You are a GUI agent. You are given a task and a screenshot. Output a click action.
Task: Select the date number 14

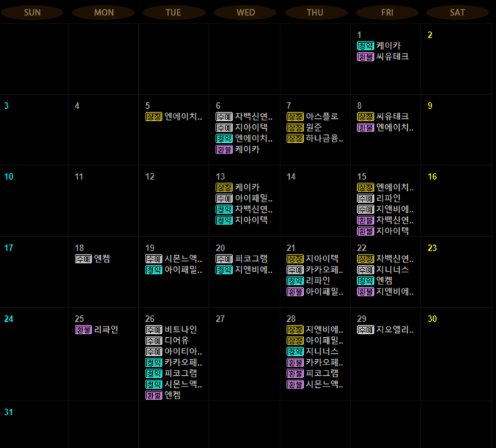(291, 176)
